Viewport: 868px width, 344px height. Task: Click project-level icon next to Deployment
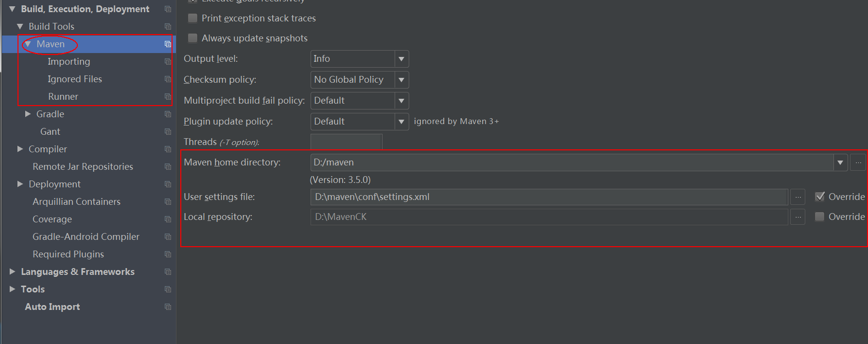point(168,184)
